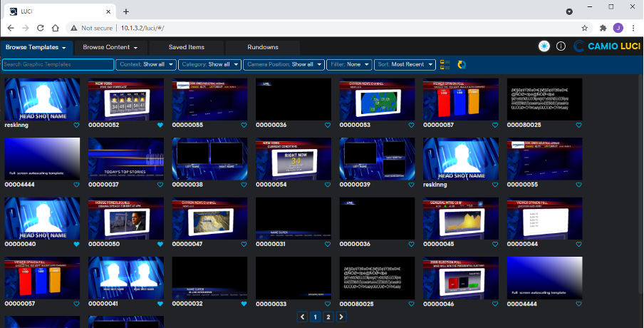Viewport: 644px width, 328px height.
Task: Switch to list view icon
Action: (x=445, y=65)
